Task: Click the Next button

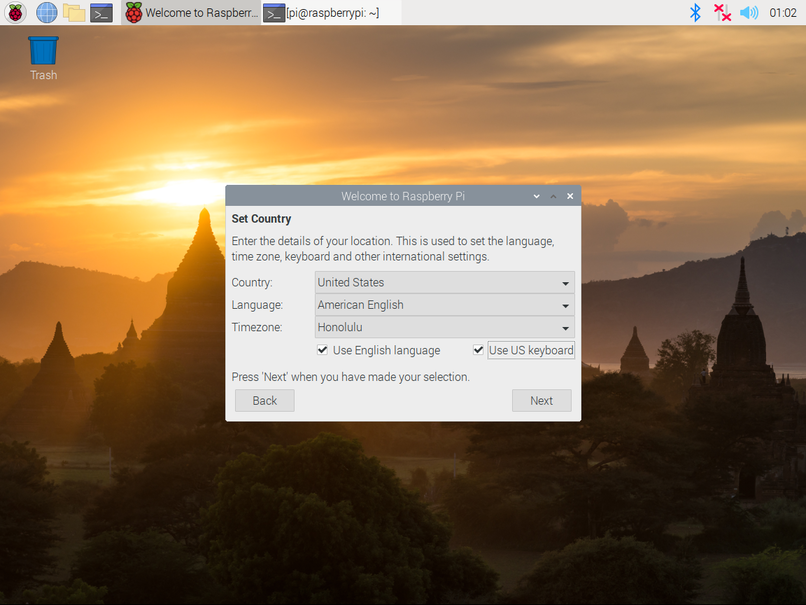Action: [x=541, y=400]
